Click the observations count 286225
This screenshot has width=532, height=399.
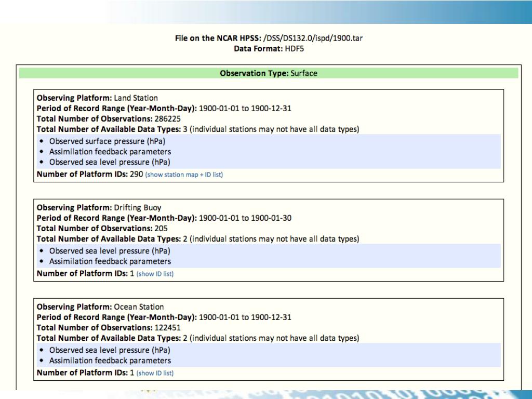[168, 119]
